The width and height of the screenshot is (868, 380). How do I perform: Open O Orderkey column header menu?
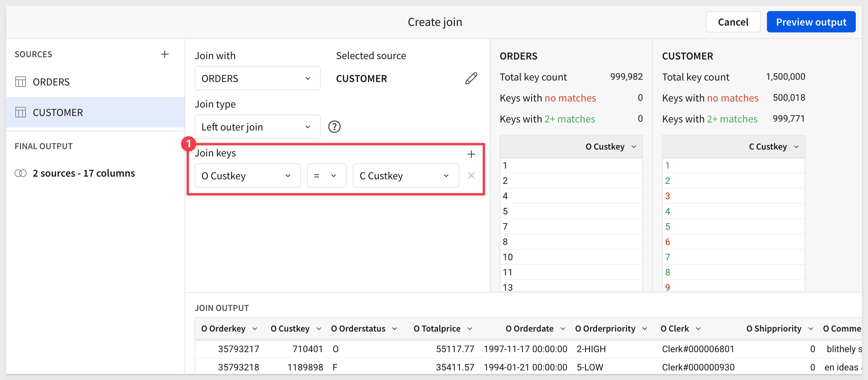point(255,329)
